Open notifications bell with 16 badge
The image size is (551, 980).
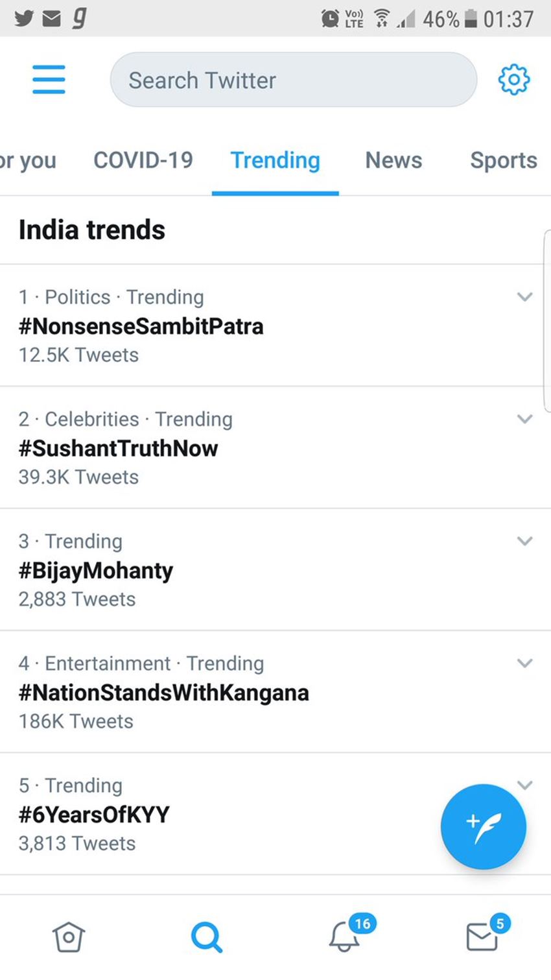[345, 937]
